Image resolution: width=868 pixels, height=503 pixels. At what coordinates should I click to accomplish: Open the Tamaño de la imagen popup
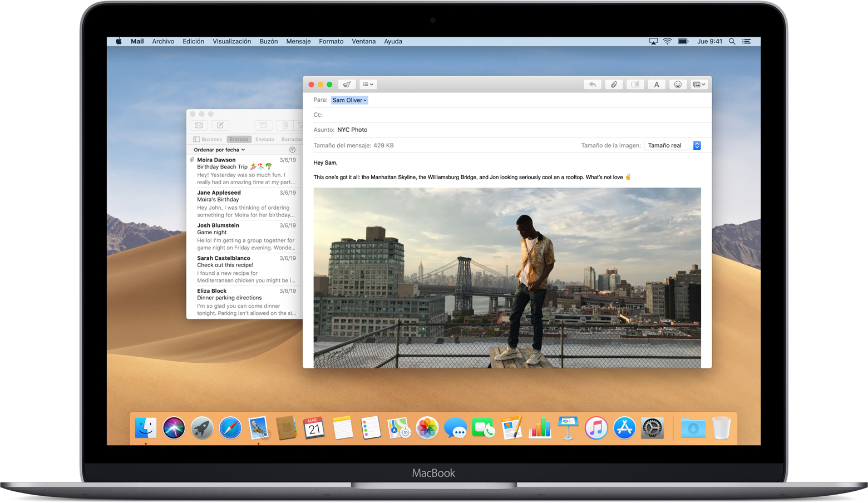click(x=673, y=146)
